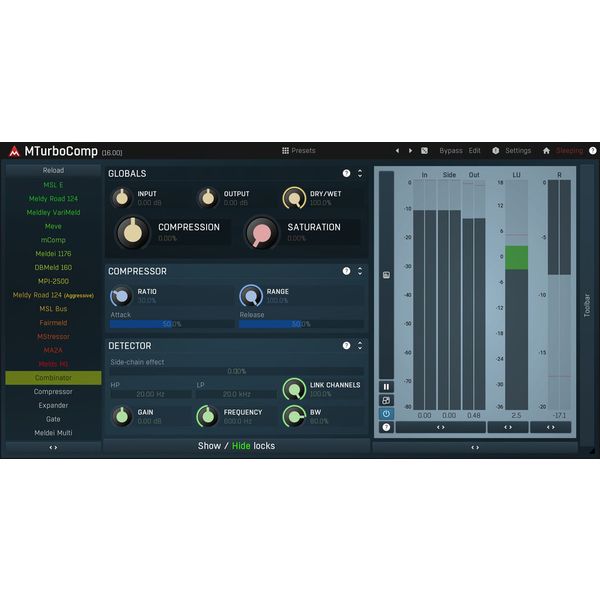
Task: Click the pink Saturation knob
Action: tap(261, 232)
